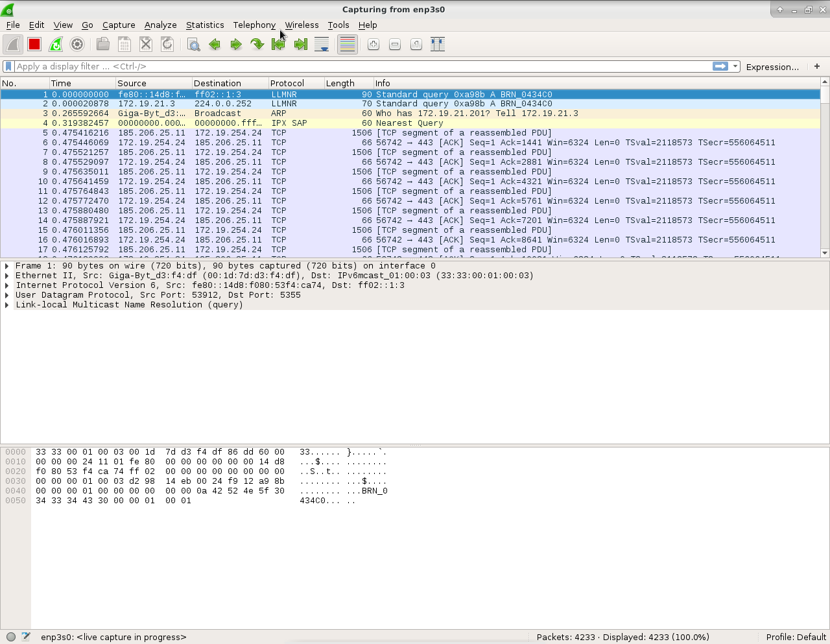Click the resize columns icon

click(x=438, y=44)
